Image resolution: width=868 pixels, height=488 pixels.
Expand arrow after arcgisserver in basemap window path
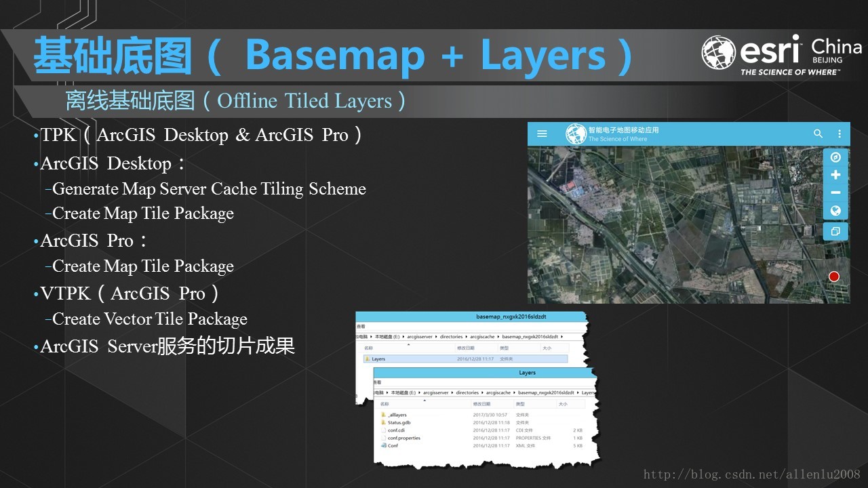(436, 337)
